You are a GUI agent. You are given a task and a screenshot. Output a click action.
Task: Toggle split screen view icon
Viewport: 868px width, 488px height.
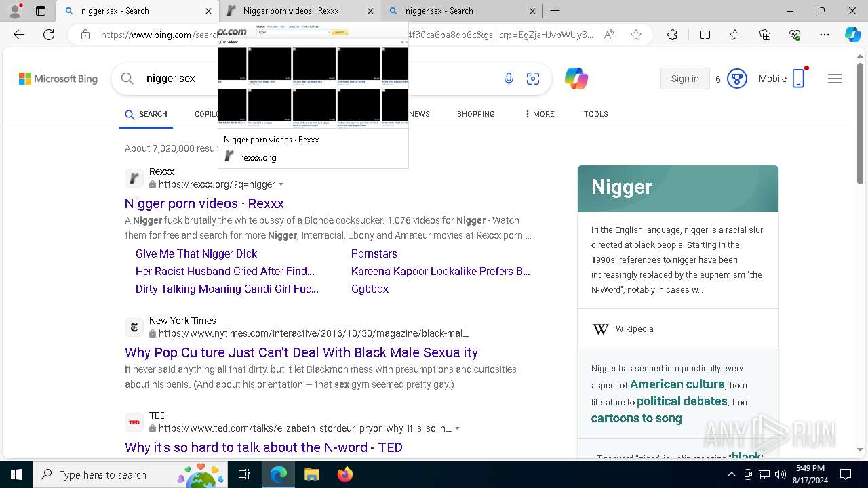point(705,35)
